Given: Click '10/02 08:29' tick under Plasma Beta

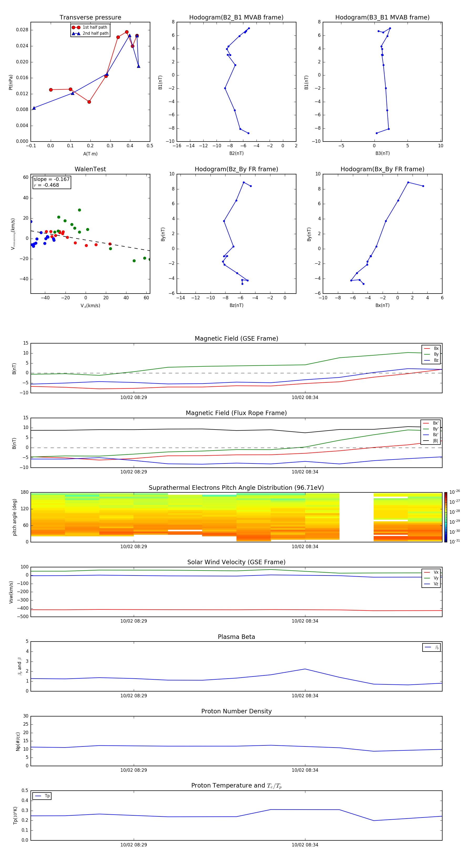Looking at the screenshot, I should (134, 696).
